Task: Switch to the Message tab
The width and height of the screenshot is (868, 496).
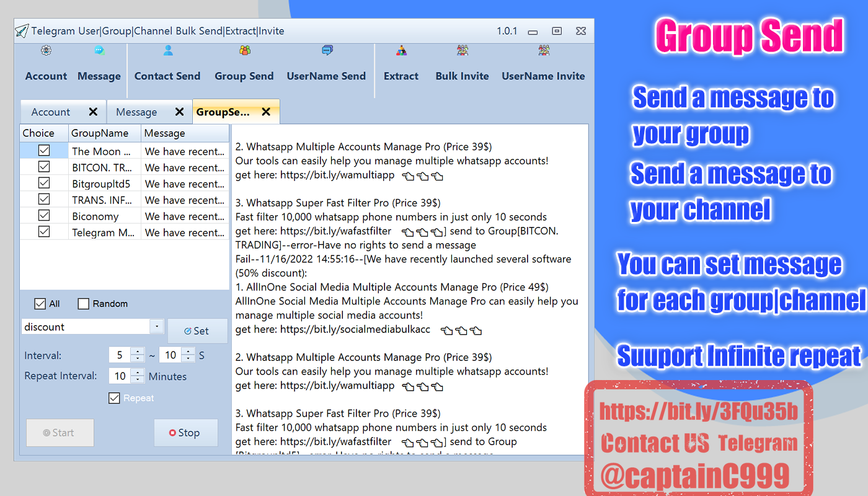Action: coord(136,112)
